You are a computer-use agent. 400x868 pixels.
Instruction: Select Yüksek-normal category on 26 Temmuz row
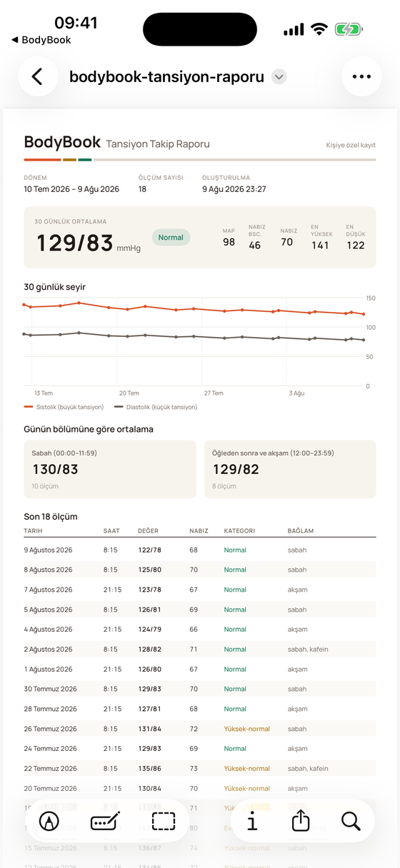(247, 729)
